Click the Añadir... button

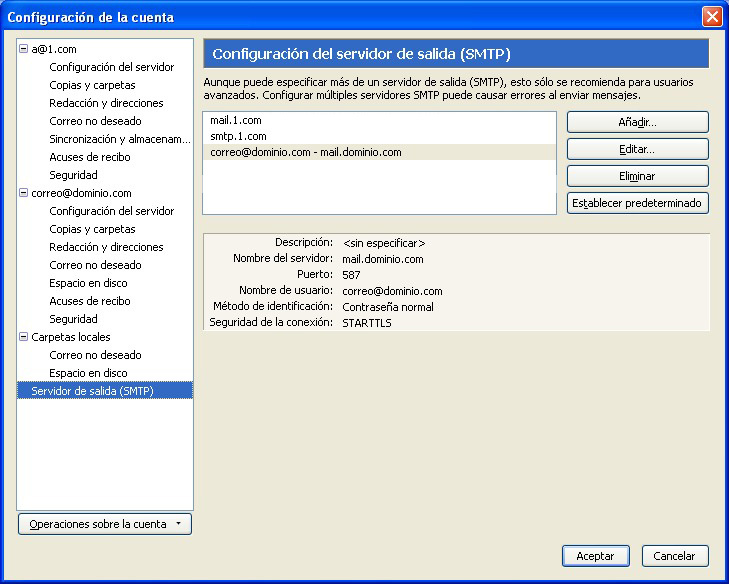(637, 122)
